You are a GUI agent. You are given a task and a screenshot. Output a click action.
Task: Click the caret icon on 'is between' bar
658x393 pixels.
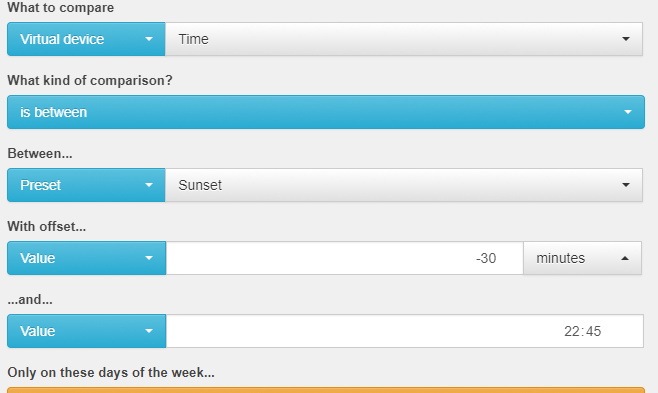(628, 112)
